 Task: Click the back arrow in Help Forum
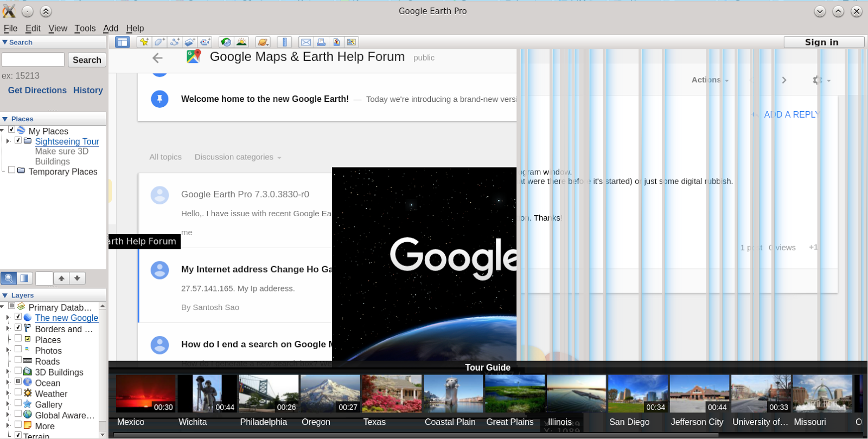[158, 58]
